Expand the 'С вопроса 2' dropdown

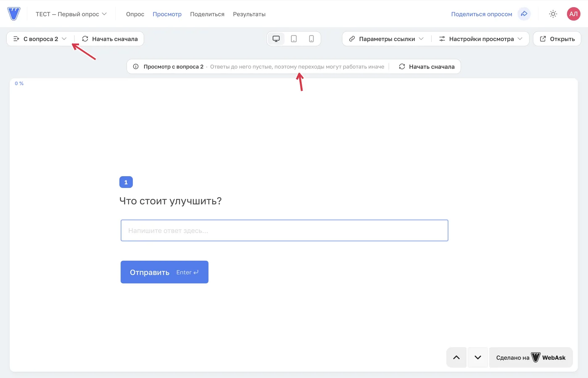[x=40, y=39]
